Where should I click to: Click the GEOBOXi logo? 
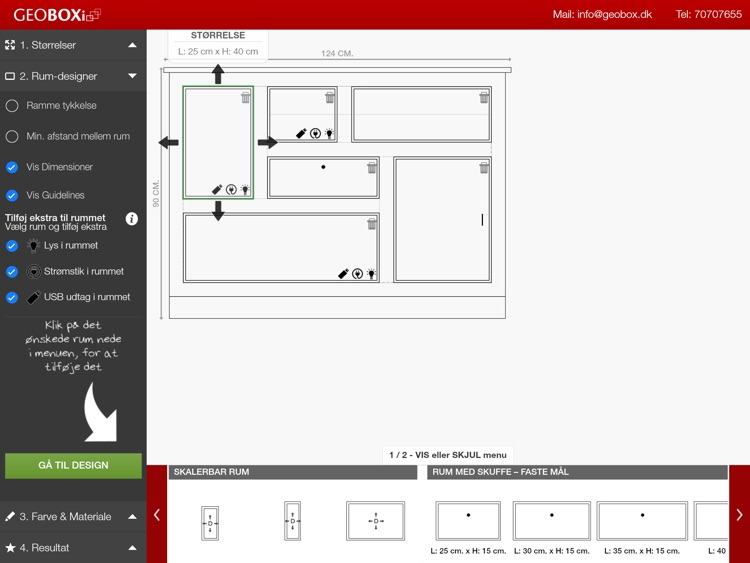click(56, 15)
